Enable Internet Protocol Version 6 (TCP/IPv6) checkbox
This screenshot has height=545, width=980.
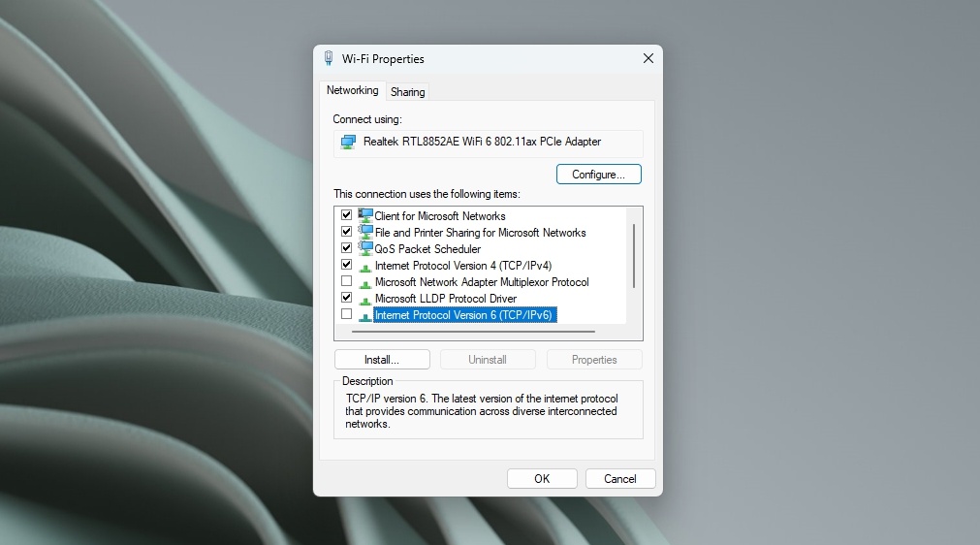[346, 314]
